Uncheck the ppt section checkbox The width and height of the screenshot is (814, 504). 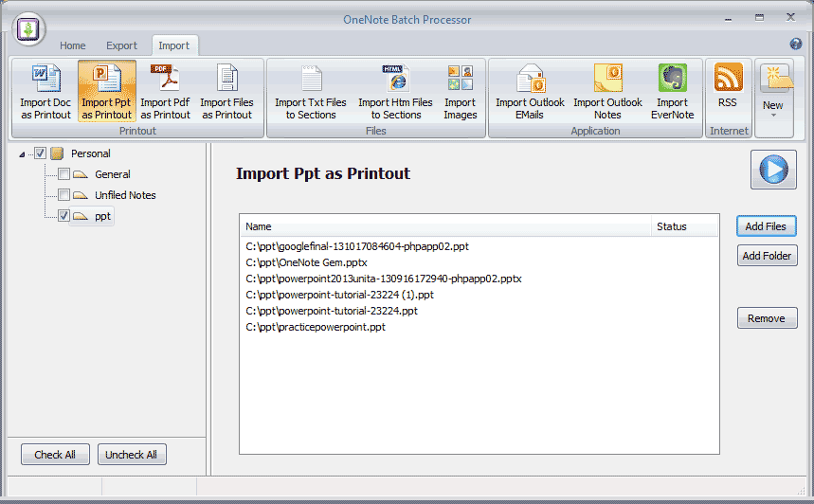(63, 215)
